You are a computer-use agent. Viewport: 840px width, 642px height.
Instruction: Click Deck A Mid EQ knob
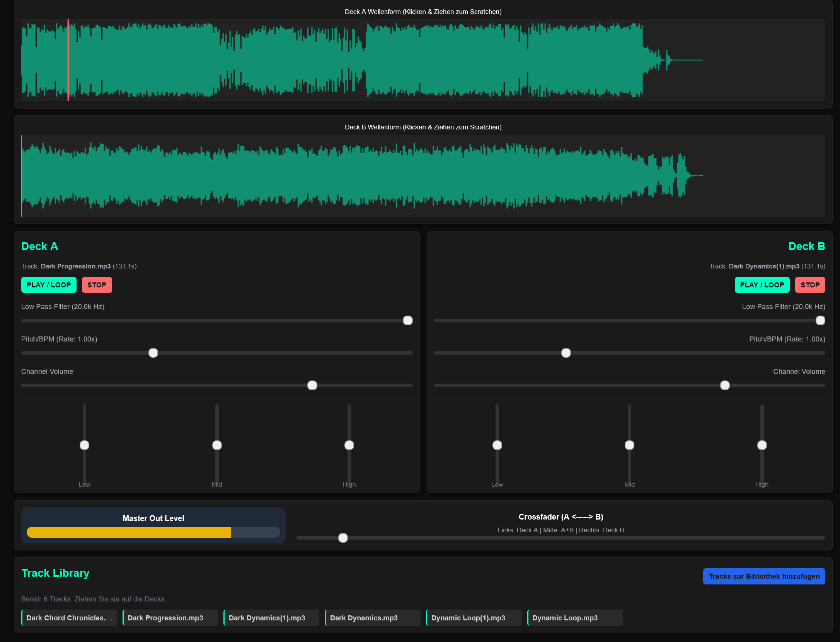point(217,445)
